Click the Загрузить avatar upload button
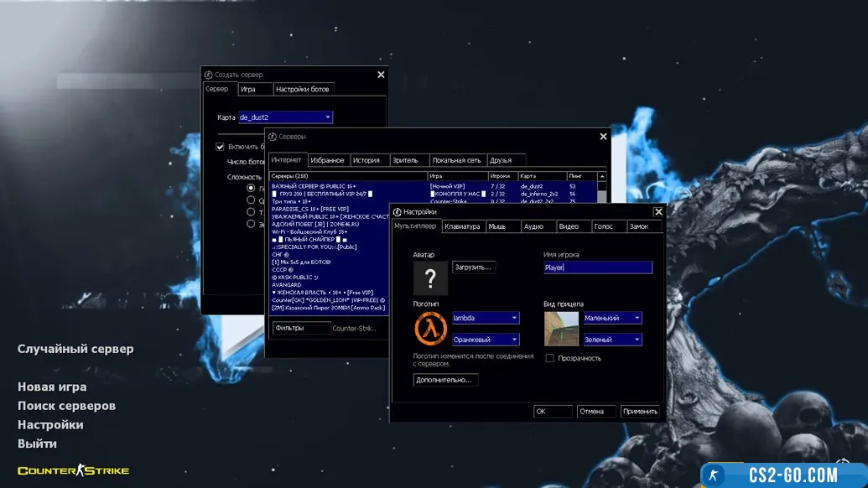This screenshot has height=488, width=868. [x=474, y=267]
